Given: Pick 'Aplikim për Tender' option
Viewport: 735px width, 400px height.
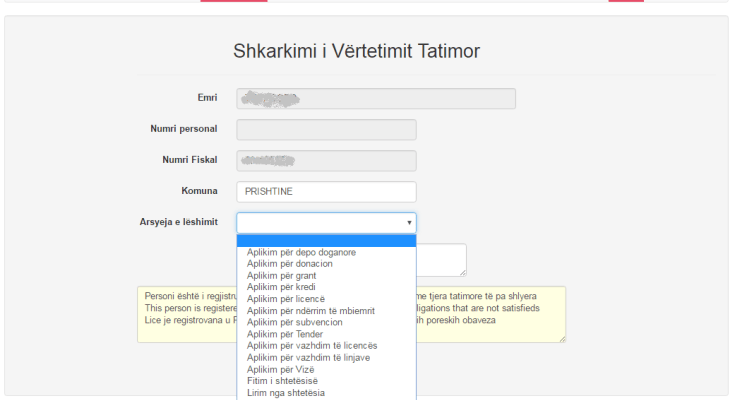Looking at the screenshot, I should tap(326, 334).
